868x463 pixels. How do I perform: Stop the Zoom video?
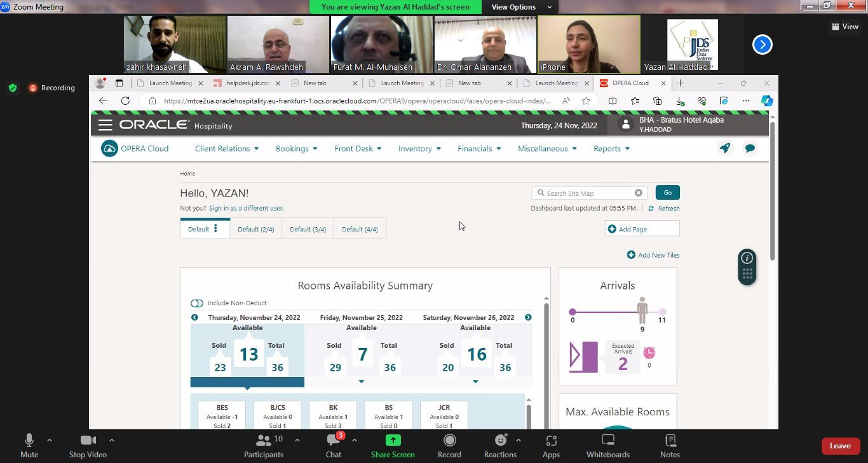(88, 446)
